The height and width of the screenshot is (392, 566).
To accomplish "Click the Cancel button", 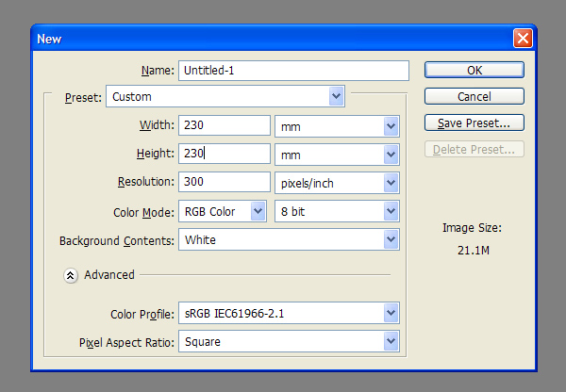I will point(474,96).
